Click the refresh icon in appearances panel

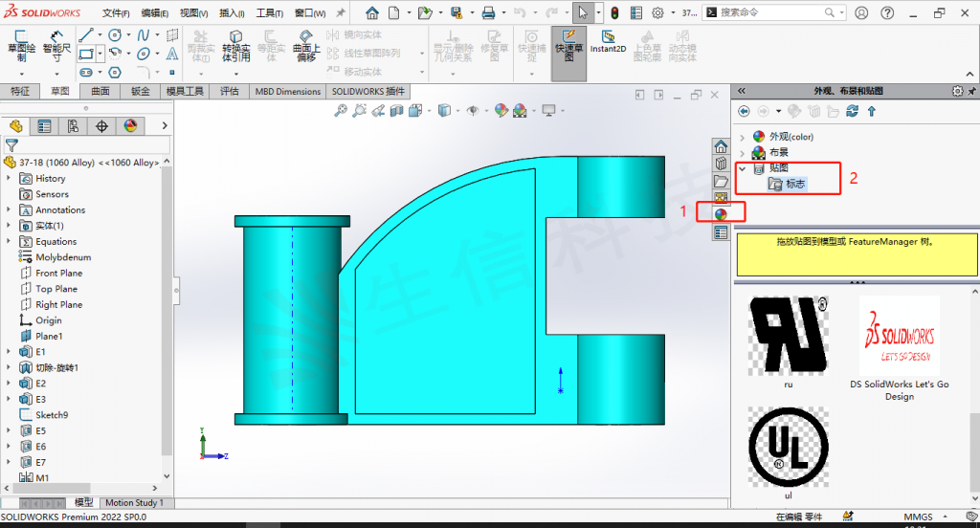pyautogui.click(x=852, y=112)
